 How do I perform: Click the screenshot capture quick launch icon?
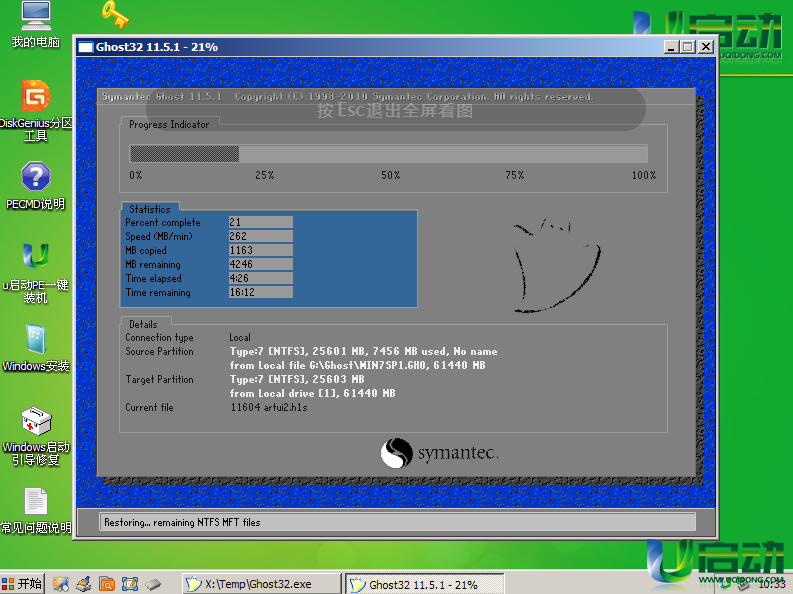(130, 584)
